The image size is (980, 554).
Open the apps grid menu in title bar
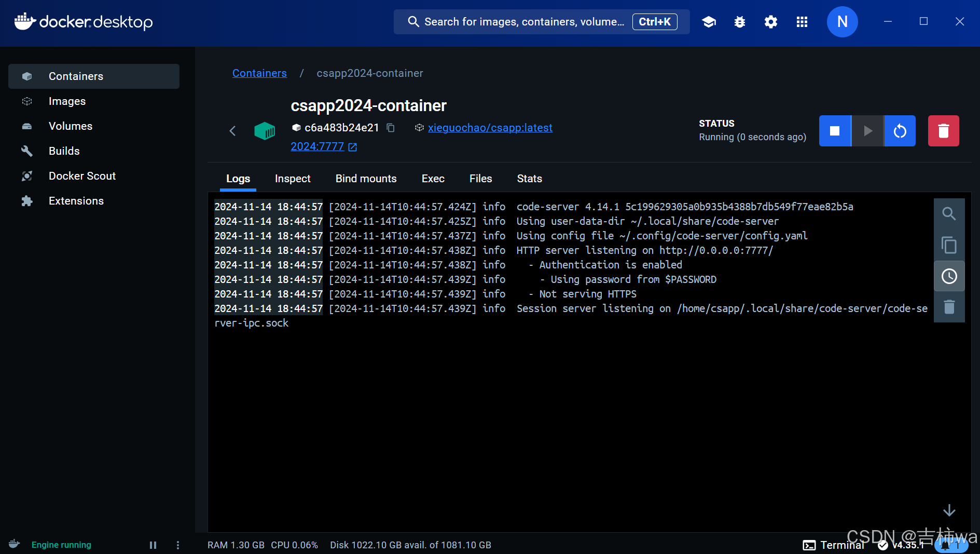click(802, 22)
